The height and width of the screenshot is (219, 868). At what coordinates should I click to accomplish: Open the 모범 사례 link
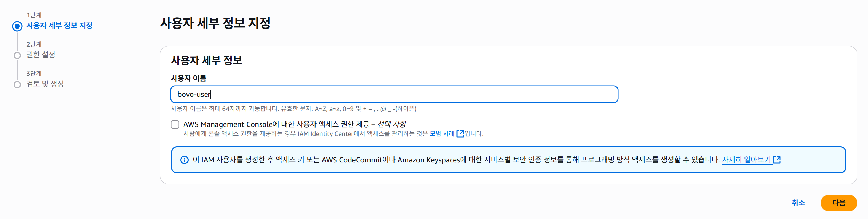coord(442,134)
